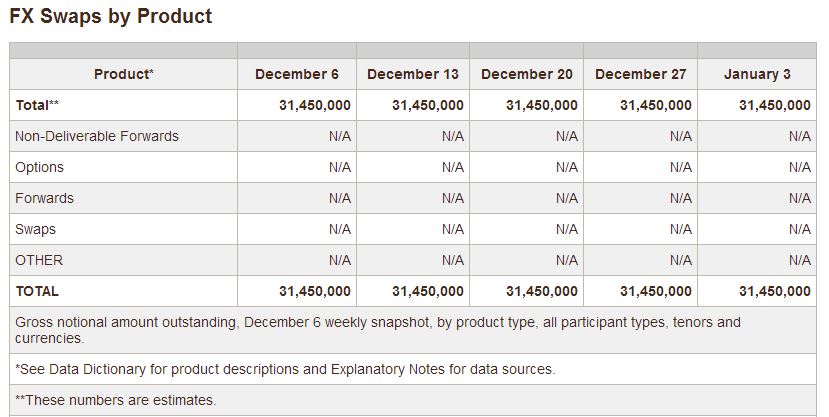
Task: Click the "December 6" column header
Action: [297, 74]
